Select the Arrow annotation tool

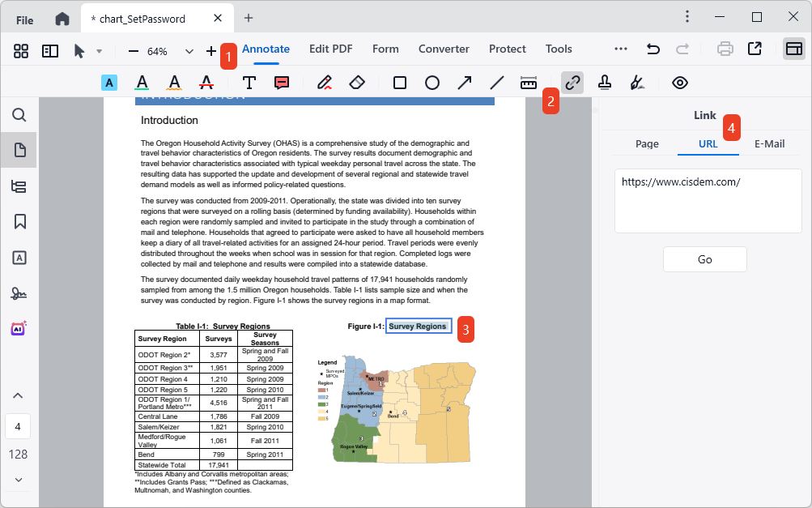pos(463,82)
